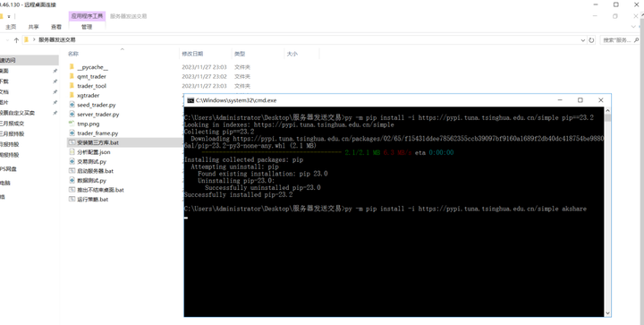Open the quick access toolbar dropdown arrow
This screenshot has width=644, height=325.
[9, 16]
